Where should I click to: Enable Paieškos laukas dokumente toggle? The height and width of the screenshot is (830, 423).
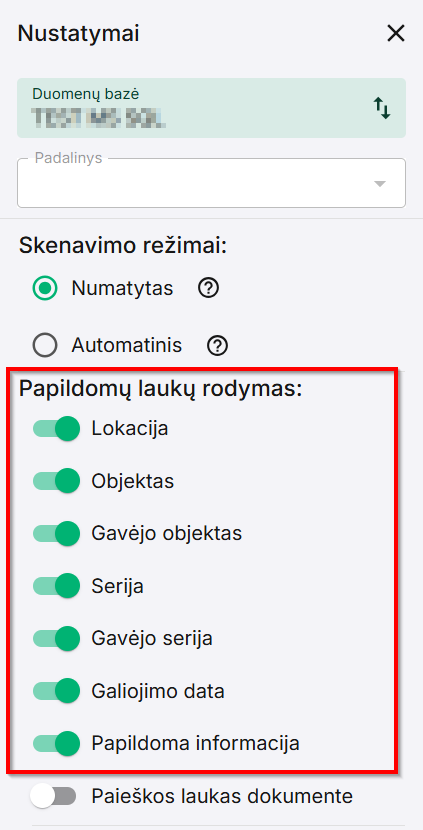point(52,796)
